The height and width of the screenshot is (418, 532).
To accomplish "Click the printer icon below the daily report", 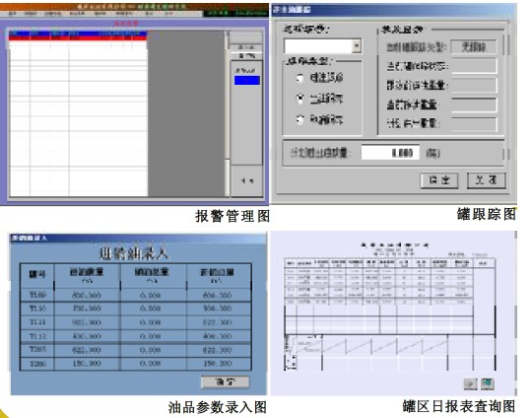I will tap(470, 384).
